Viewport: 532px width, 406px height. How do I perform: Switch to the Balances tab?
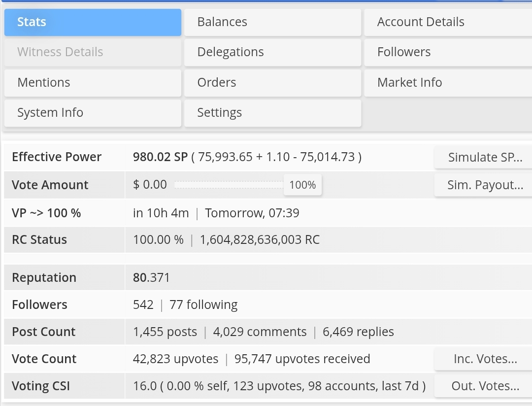coord(272,22)
